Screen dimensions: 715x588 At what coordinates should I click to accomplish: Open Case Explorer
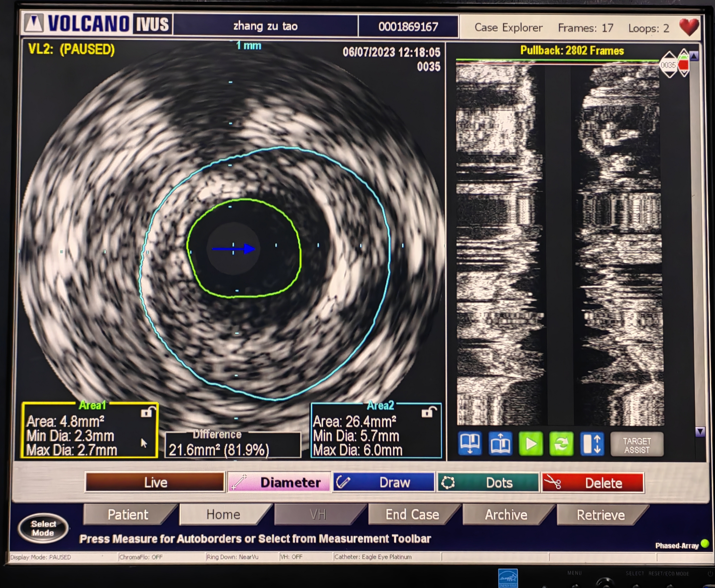[508, 27]
